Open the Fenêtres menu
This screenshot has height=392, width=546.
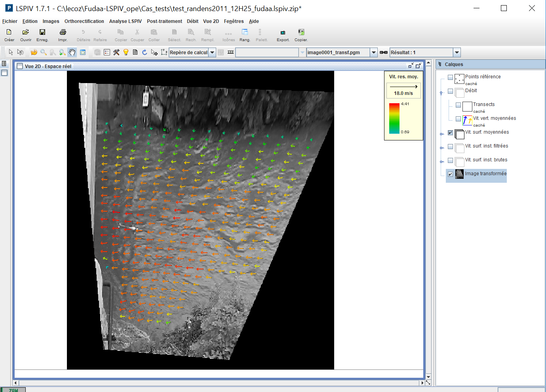pos(234,21)
